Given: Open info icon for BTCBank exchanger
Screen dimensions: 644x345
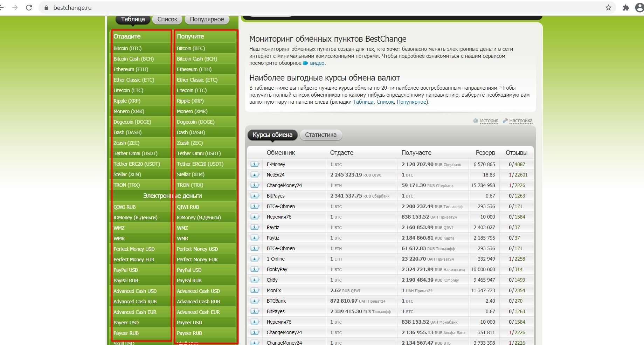Looking at the screenshot, I should (255, 301).
